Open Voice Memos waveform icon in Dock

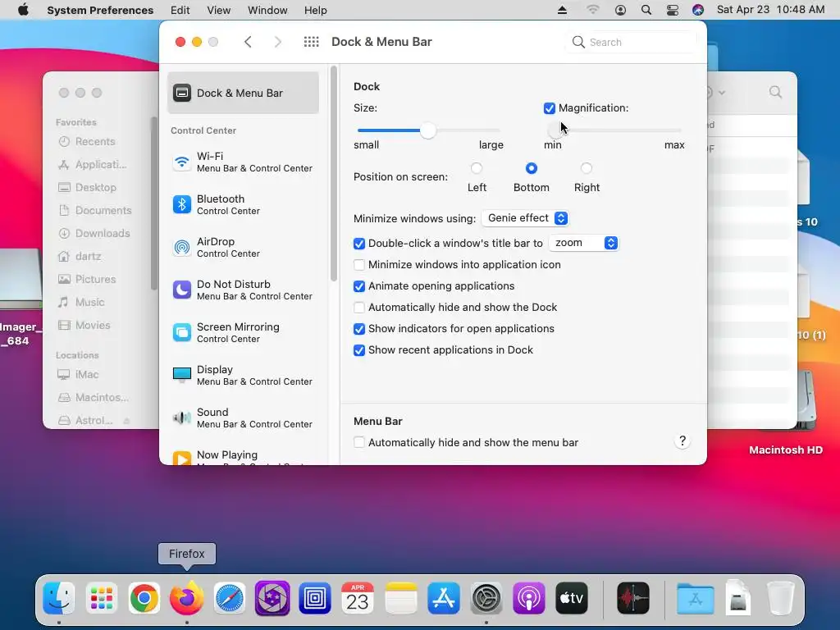[633, 598]
